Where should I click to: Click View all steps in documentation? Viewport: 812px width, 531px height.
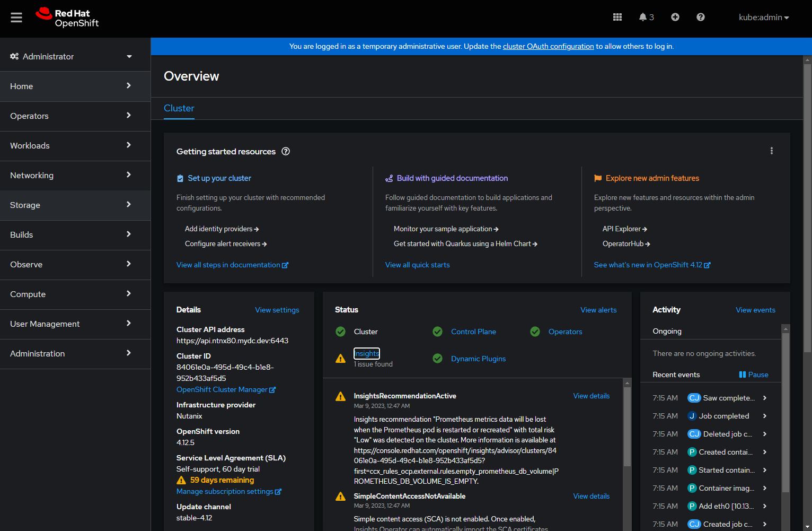pos(232,265)
